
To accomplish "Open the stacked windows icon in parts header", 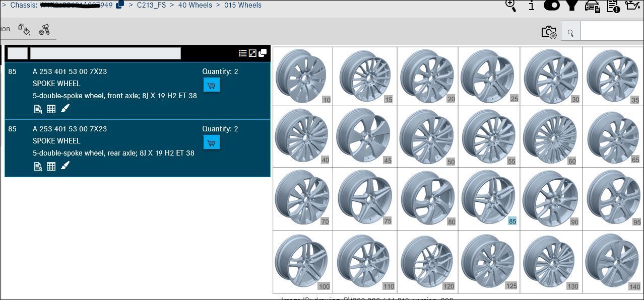I will point(263,53).
